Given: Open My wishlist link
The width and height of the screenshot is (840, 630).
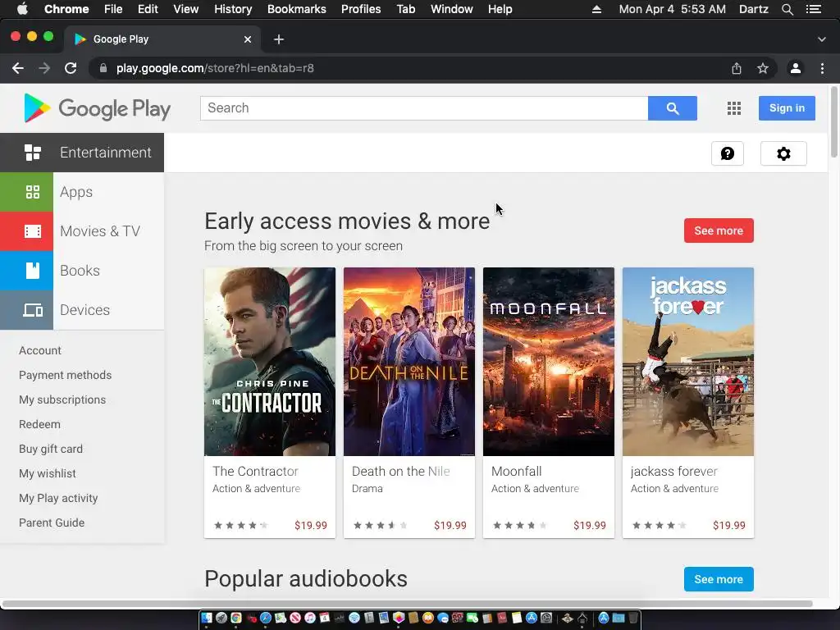Looking at the screenshot, I should [x=47, y=473].
